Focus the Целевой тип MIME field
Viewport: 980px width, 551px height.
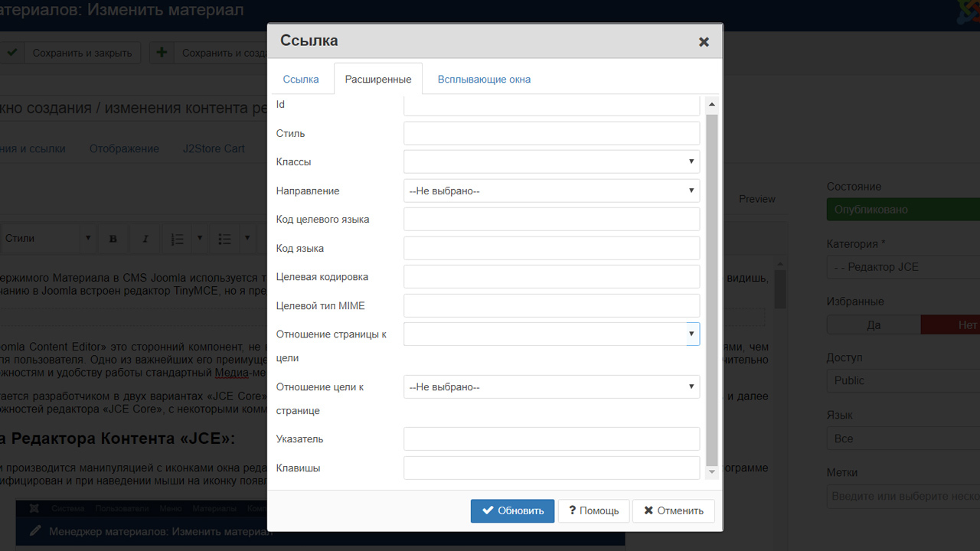click(552, 305)
